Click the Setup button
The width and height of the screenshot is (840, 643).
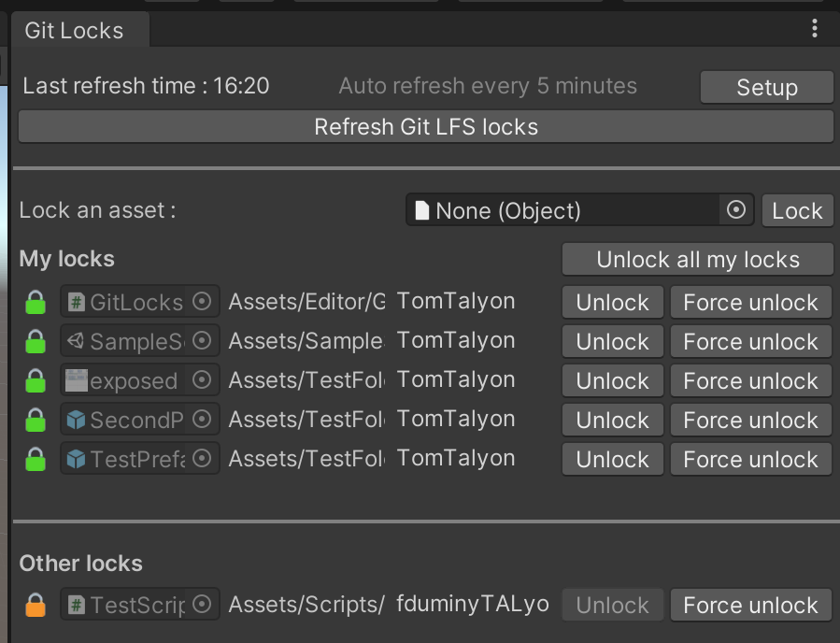click(x=766, y=87)
